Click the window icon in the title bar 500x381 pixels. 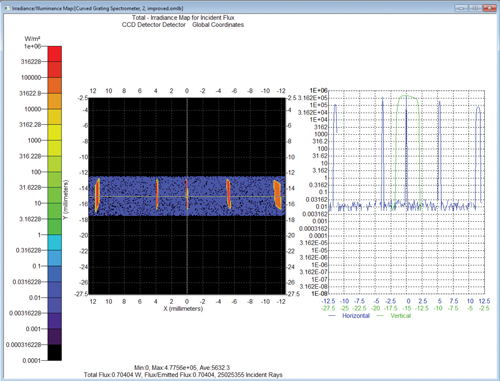[x=7, y=8]
